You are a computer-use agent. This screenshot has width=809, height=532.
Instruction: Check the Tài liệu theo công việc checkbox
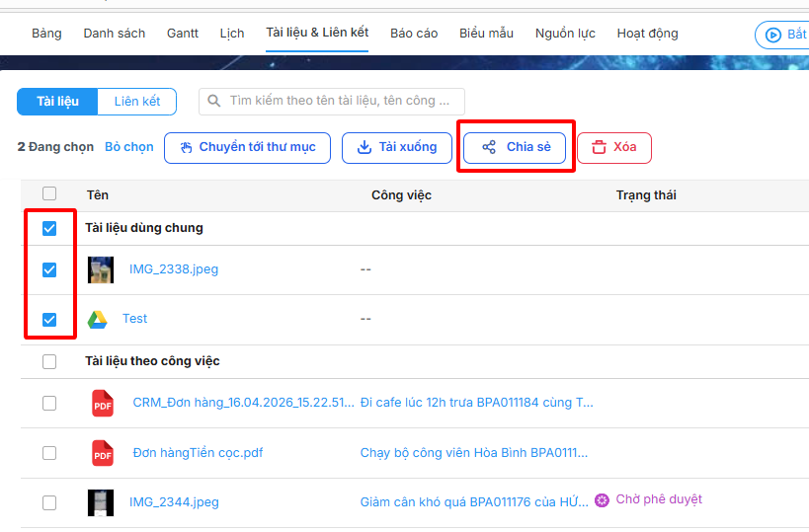[x=49, y=361]
